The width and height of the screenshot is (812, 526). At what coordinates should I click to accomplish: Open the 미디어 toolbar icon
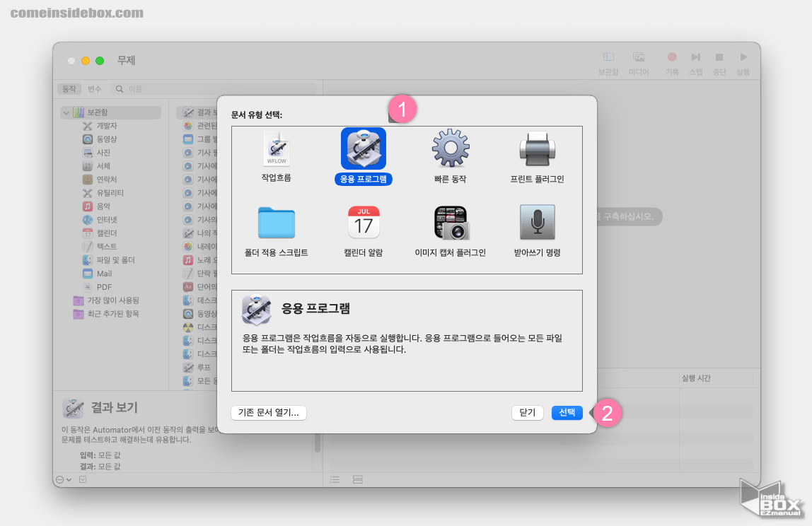click(639, 57)
